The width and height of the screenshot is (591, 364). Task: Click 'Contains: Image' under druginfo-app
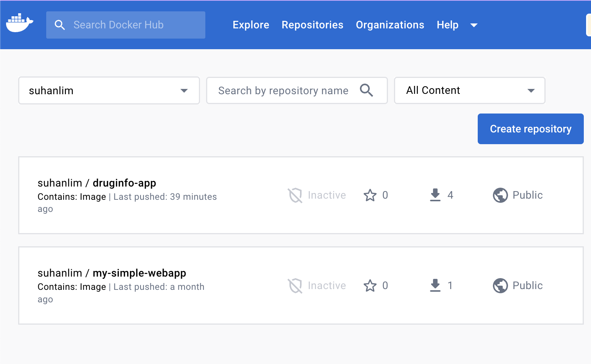tap(72, 197)
